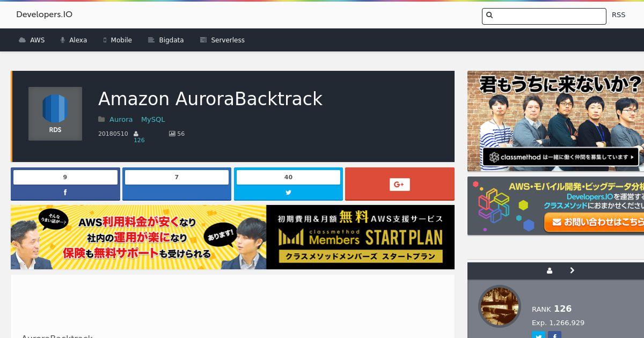Open the author's Facebook icon
The image size is (644, 338).
click(x=554, y=335)
